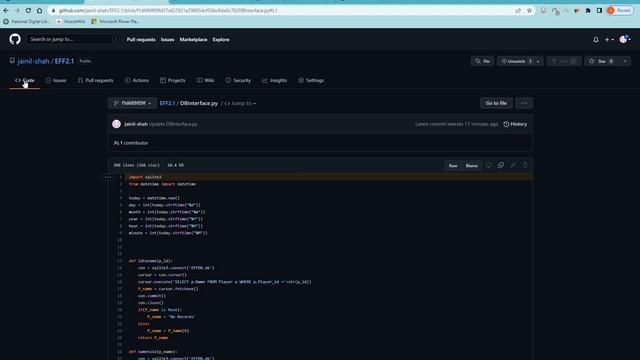This screenshot has width=640, height=360.
Task: Open the Paused profile button
Action: [619, 11]
